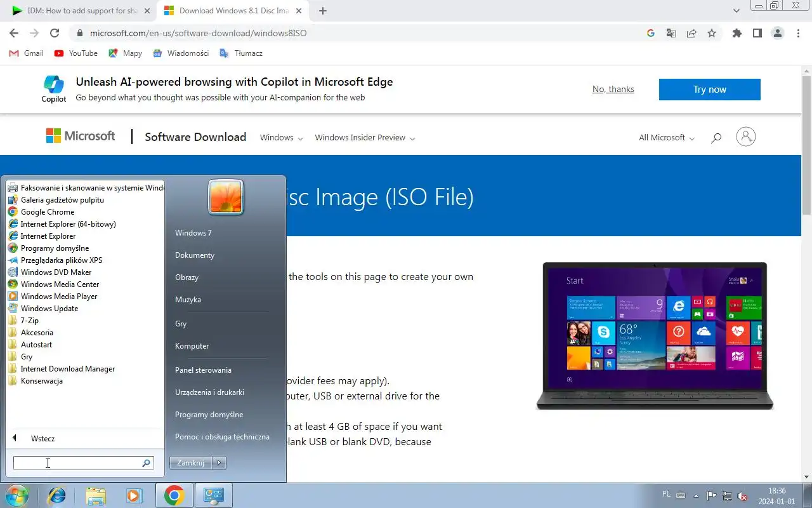This screenshot has height=508, width=812.
Task: Open the Tłumacz bookmark
Action: coord(241,53)
